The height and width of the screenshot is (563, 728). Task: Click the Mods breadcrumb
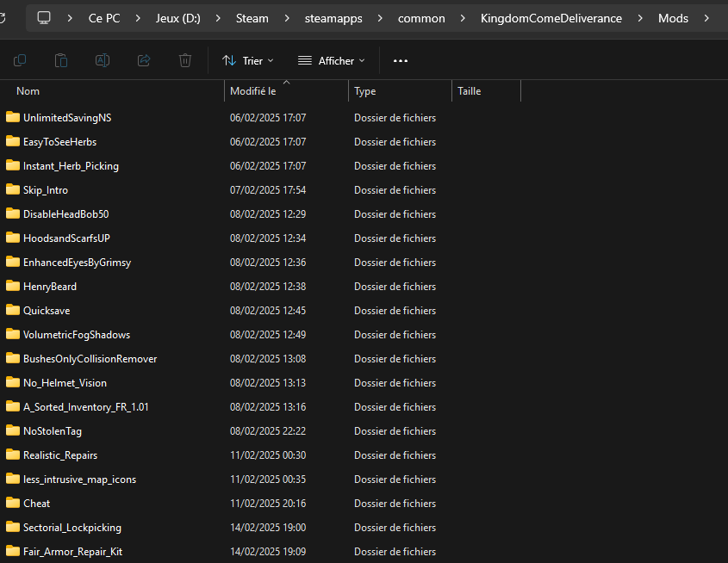(673, 18)
